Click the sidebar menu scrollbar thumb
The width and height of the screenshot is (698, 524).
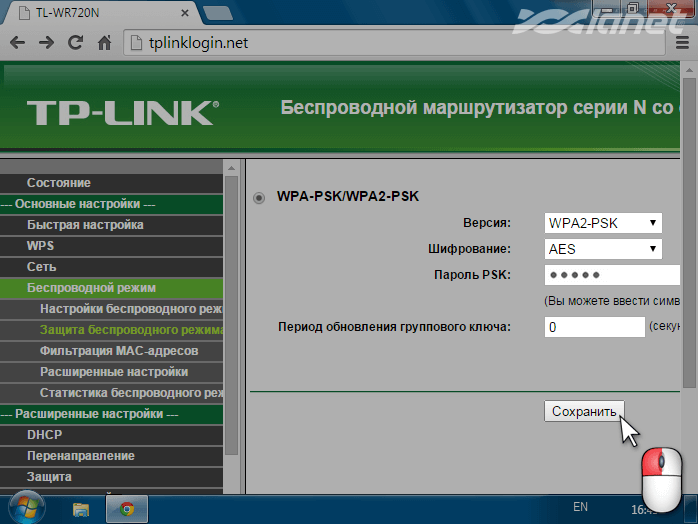click(x=231, y=315)
